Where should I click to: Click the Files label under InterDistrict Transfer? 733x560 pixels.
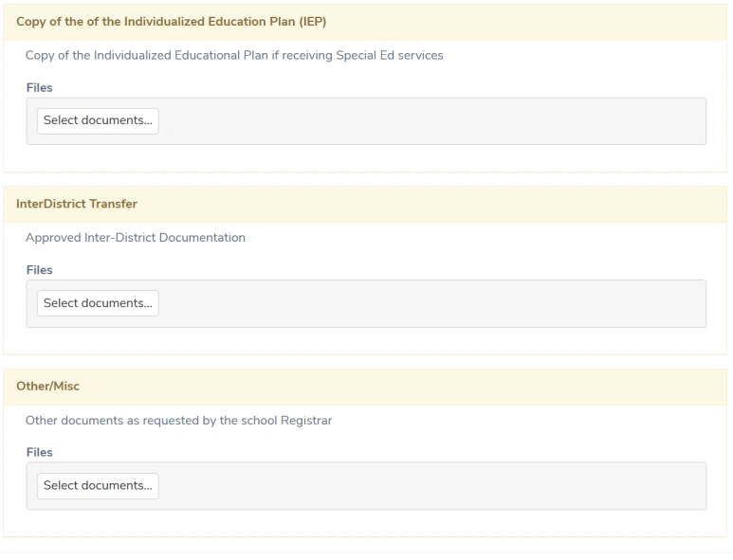tap(39, 270)
